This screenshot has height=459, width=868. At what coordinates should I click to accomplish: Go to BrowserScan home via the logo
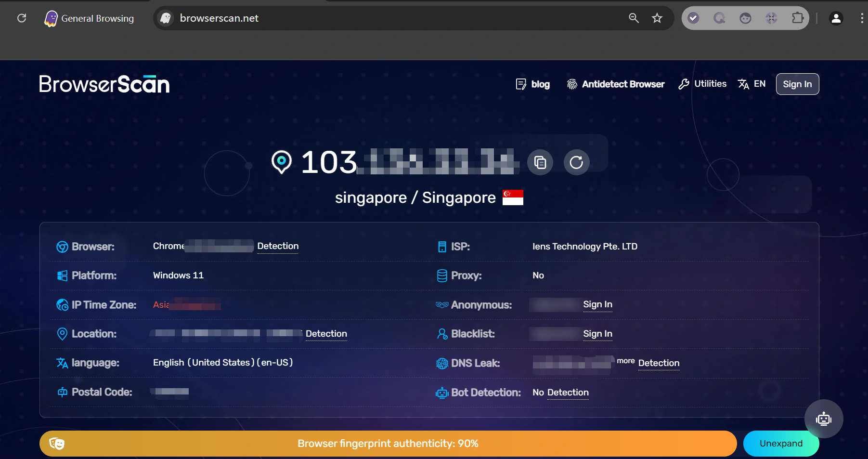point(104,84)
